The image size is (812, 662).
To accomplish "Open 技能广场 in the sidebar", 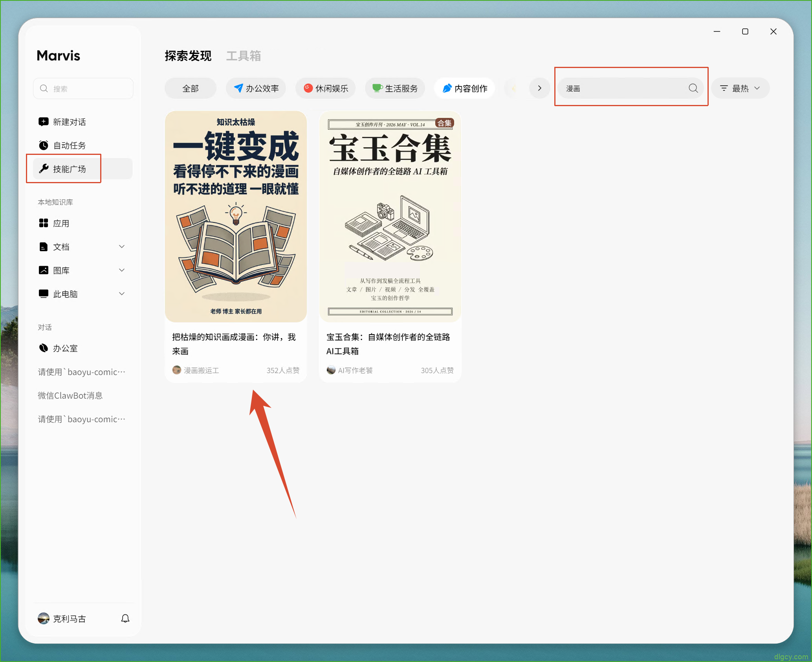I will point(83,169).
